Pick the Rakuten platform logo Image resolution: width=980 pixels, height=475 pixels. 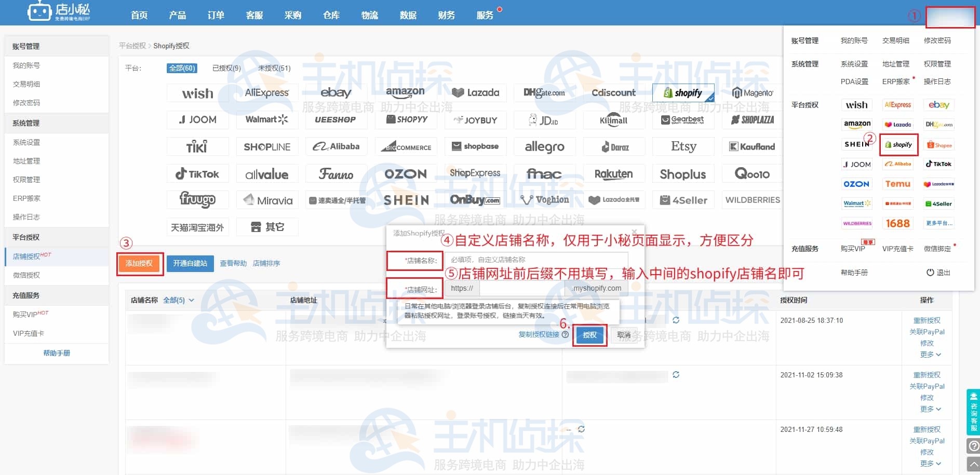coord(614,174)
